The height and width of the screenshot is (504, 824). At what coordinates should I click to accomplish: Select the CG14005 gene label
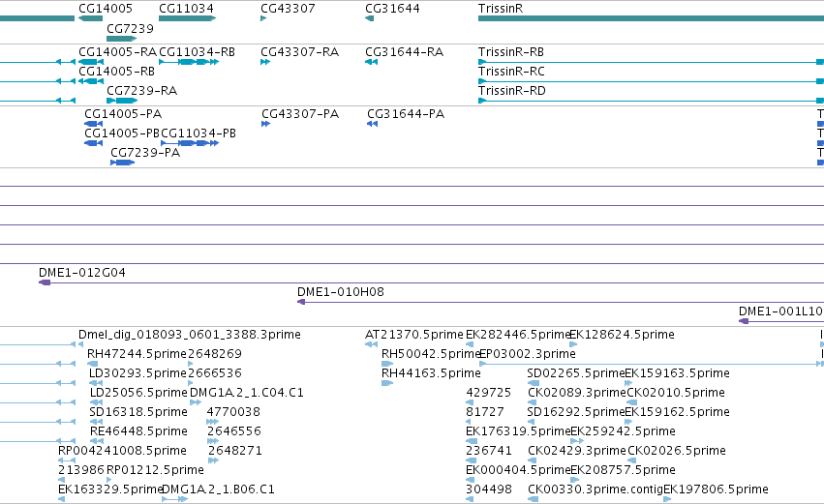pyautogui.click(x=106, y=9)
